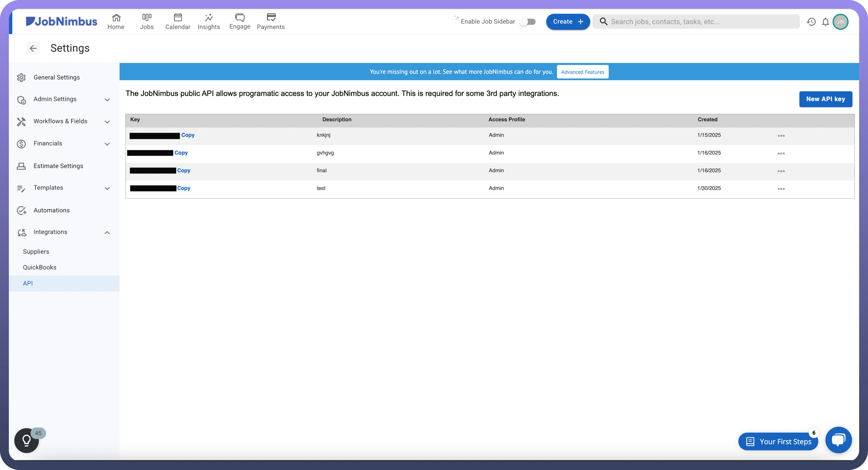Open the recent history clock icon
This screenshot has width=868, height=470.
point(811,22)
